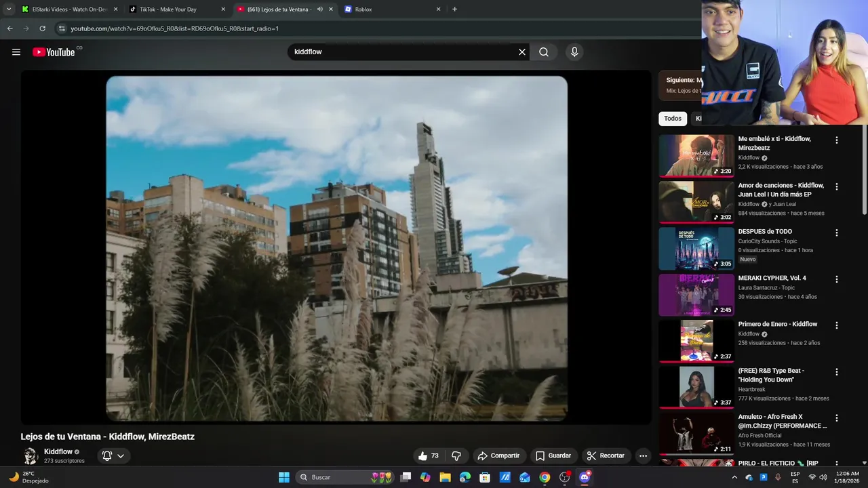Open Google Chrome taskbar icon
Viewport: 868px width, 488px height.
(545, 477)
